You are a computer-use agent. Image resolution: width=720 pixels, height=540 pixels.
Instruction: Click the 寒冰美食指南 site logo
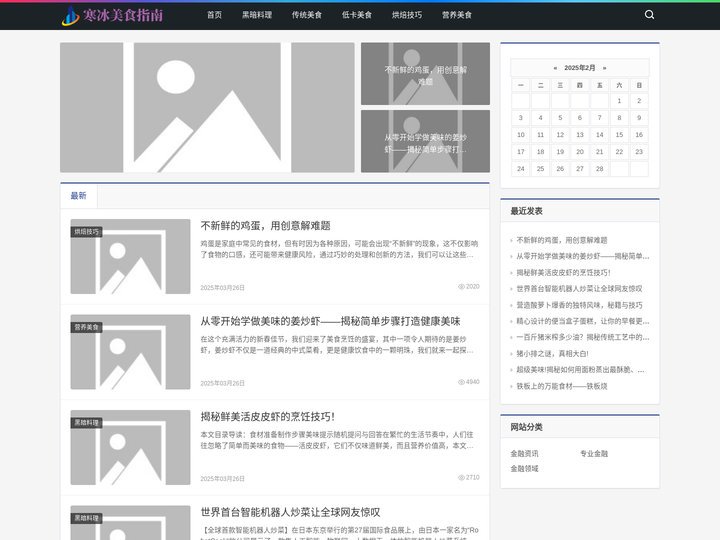(112, 15)
